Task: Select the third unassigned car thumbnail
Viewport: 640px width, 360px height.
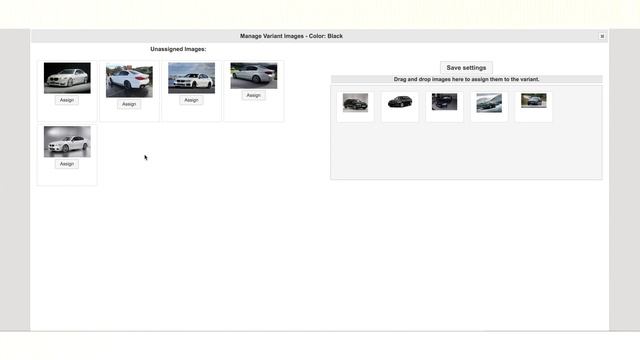Action: point(191,78)
